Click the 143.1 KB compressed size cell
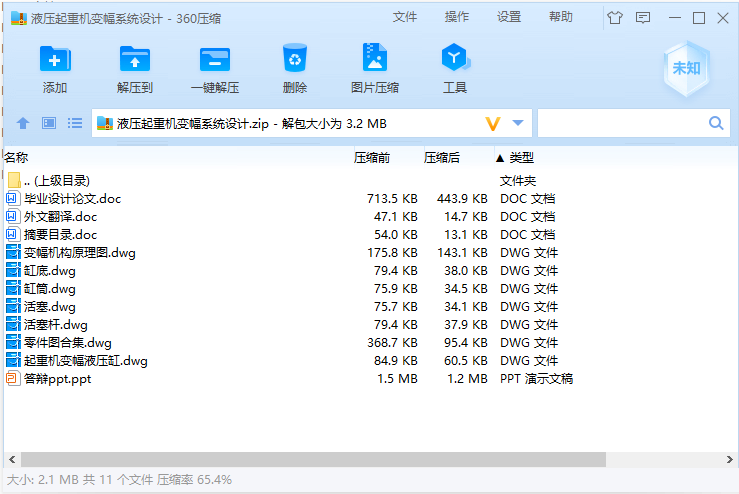The image size is (739, 494). tap(462, 252)
